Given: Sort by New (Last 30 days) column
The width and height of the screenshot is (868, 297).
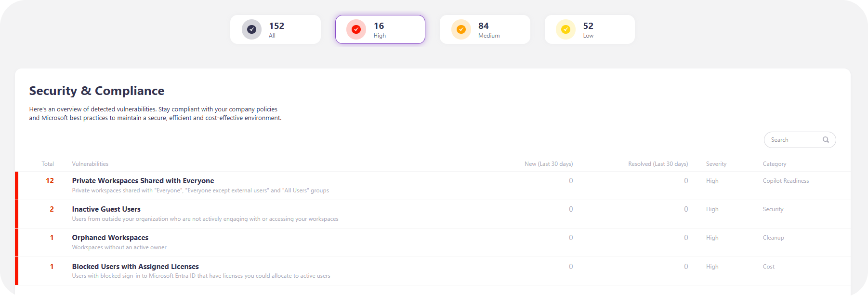Looking at the screenshot, I should tap(548, 164).
